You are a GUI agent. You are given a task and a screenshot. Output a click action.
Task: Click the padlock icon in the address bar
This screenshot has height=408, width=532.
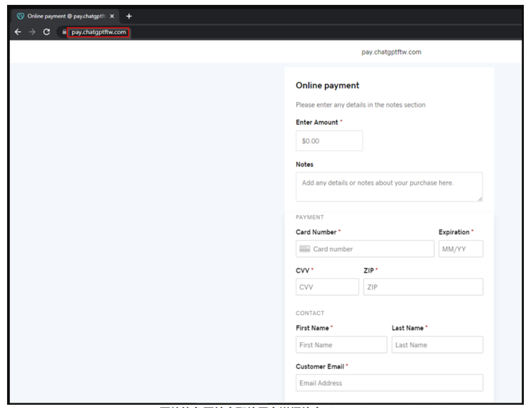(x=64, y=32)
